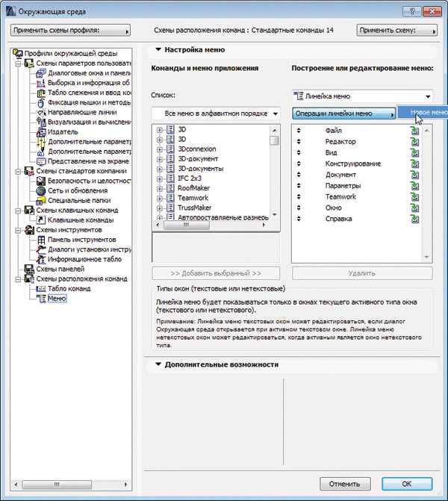Click the OK button
This screenshot has width=448, height=501.
(407, 484)
